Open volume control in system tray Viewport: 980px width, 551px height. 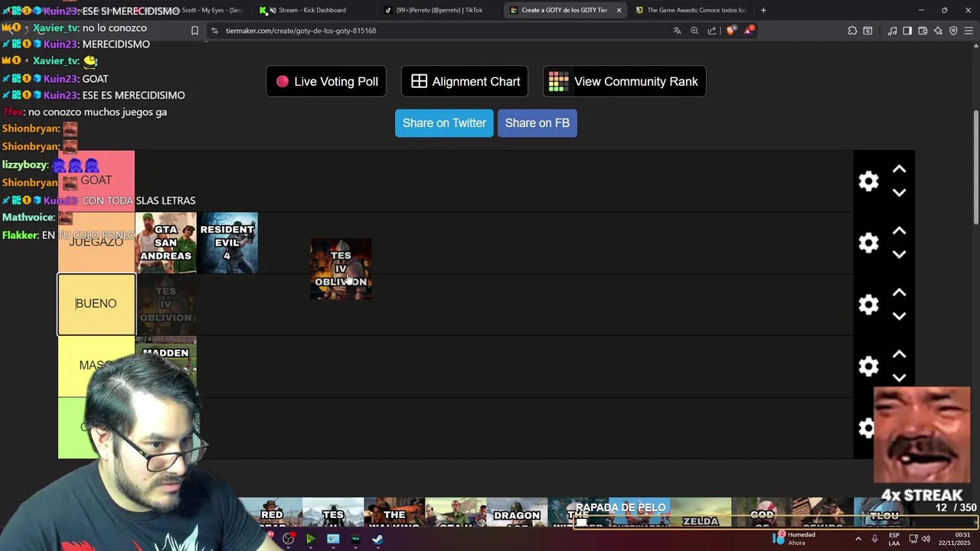[926, 539]
